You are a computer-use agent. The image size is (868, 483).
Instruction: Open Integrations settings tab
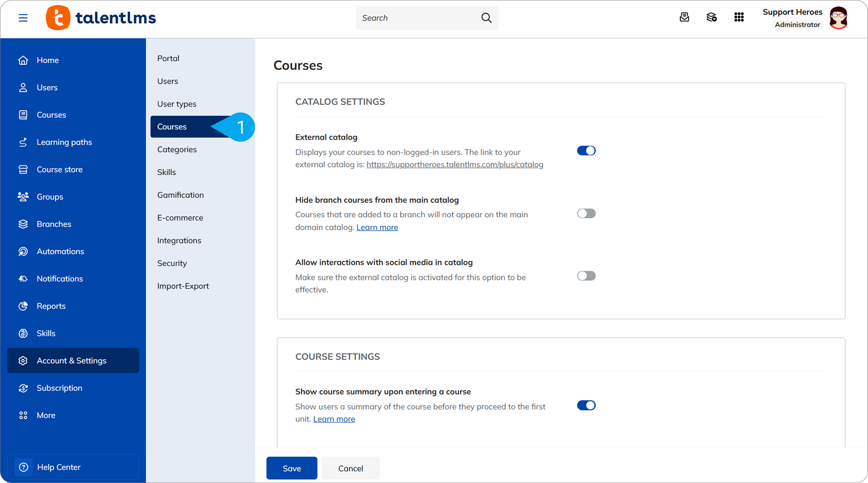179,241
